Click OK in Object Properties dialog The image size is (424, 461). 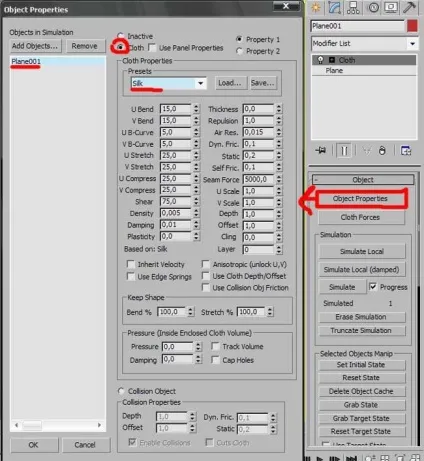tap(34, 445)
